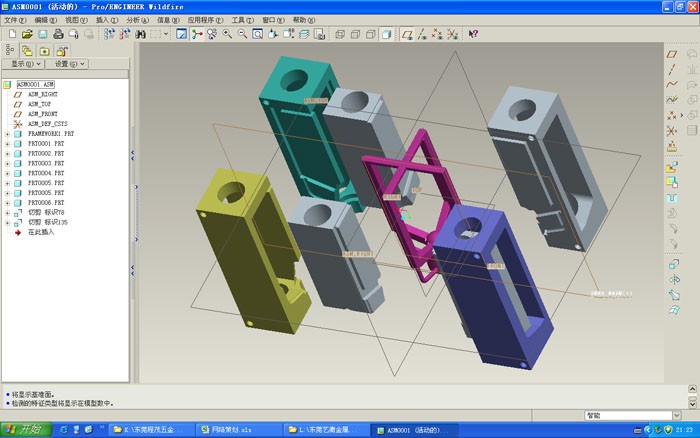Click the binoculars Find icon
This screenshot has width=700, height=438.
click(x=141, y=34)
